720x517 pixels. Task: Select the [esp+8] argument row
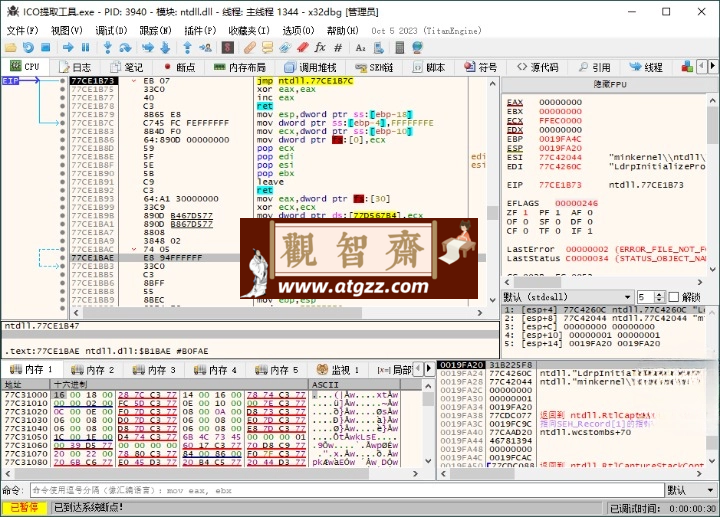604,318
